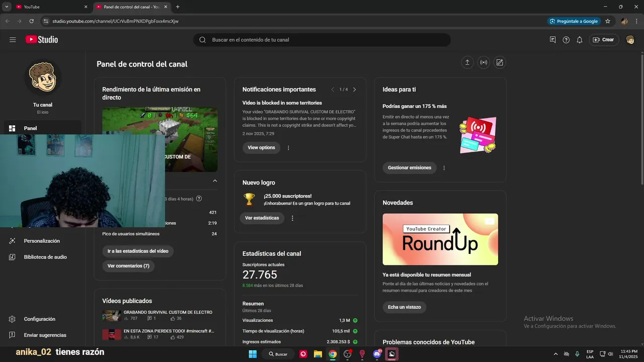Click the YouTube Studio logo
This screenshot has height=362, width=644.
(x=42, y=40)
